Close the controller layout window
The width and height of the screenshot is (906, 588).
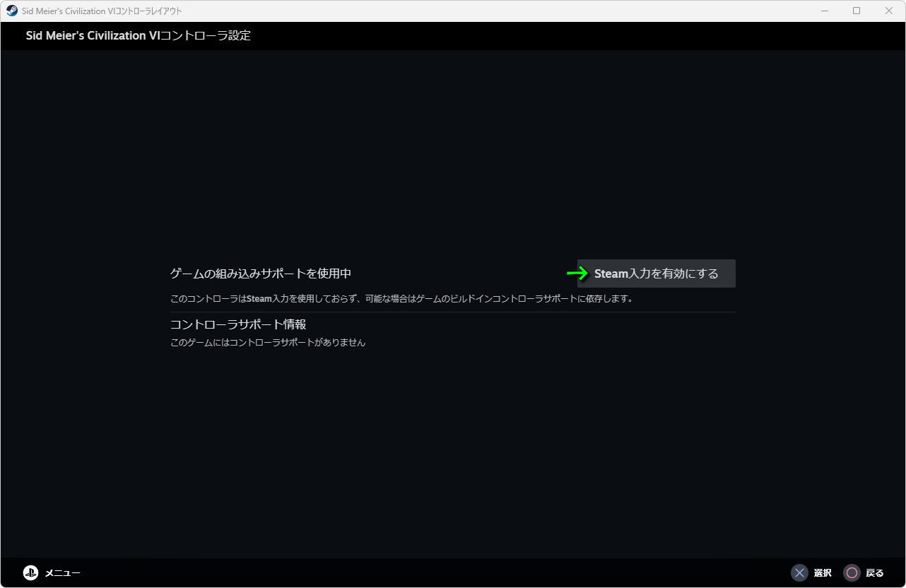tap(889, 11)
